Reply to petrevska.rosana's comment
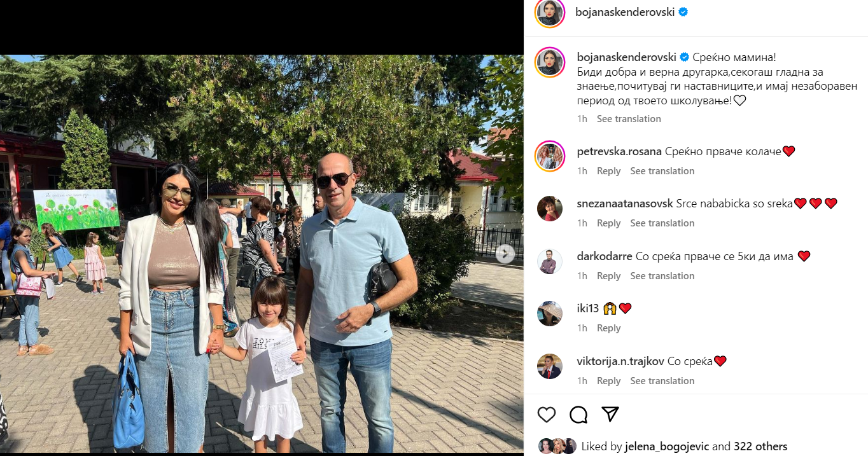868x456 pixels. pos(609,171)
